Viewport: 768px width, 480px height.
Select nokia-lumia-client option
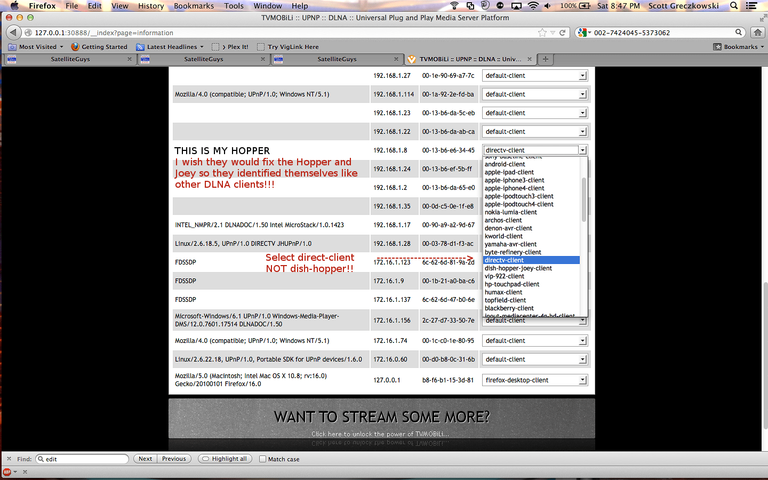click(x=510, y=212)
